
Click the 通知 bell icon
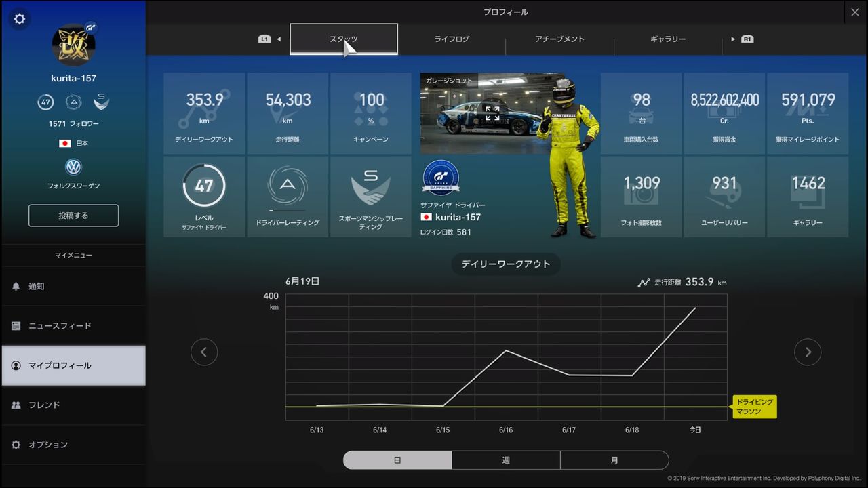tap(16, 287)
